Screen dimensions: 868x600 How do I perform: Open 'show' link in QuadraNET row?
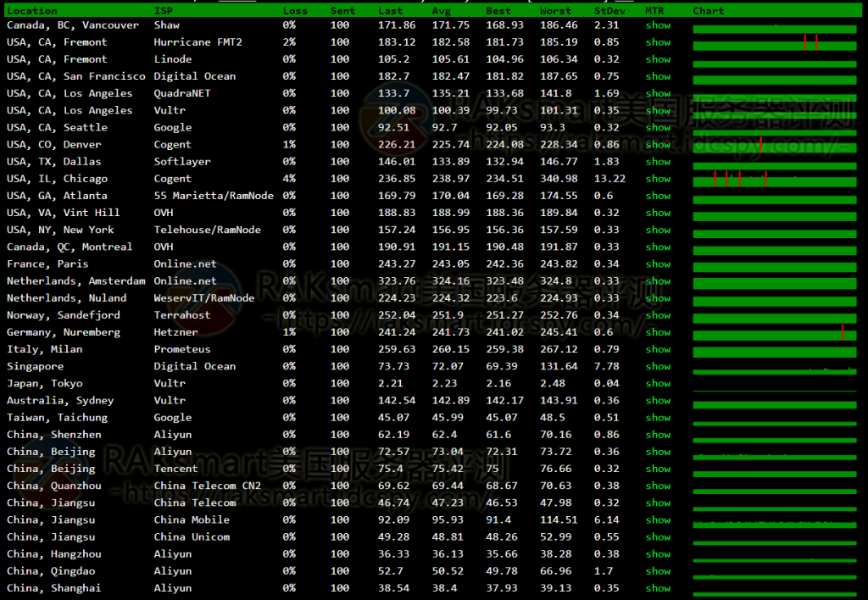pos(658,93)
